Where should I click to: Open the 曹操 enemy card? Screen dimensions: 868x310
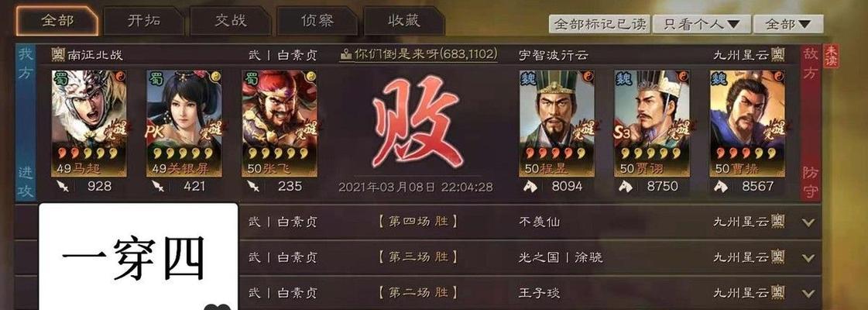click(x=747, y=123)
